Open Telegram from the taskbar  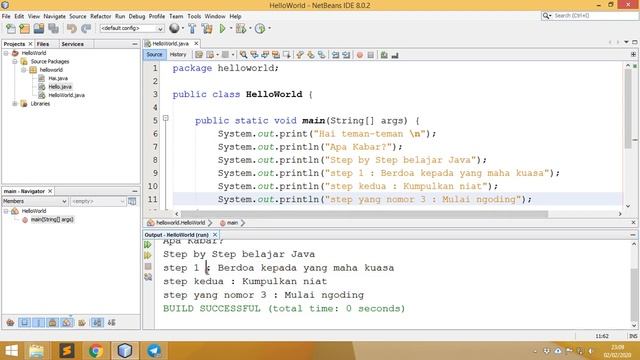pos(154,351)
